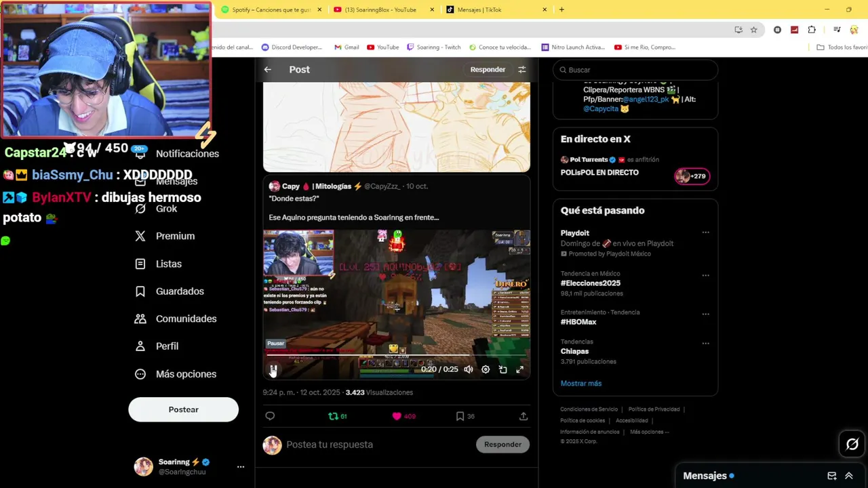The height and width of the screenshot is (488, 868).
Task: Switch to the SoarinngBlox YouTube tab
Action: click(380, 9)
